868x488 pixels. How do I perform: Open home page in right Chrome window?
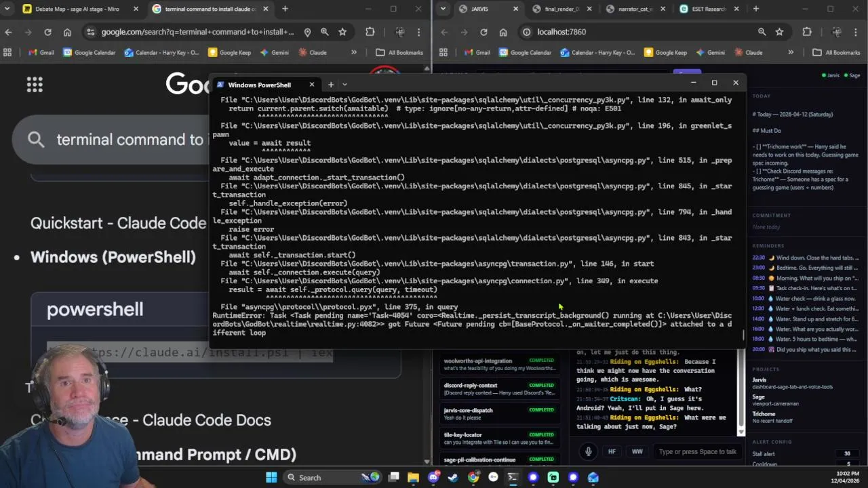(503, 32)
